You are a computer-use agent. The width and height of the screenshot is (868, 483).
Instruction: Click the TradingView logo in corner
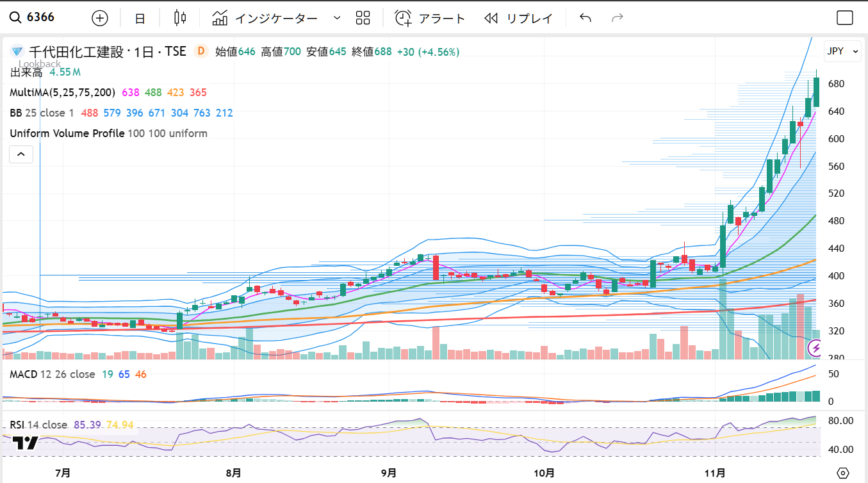coord(26,442)
